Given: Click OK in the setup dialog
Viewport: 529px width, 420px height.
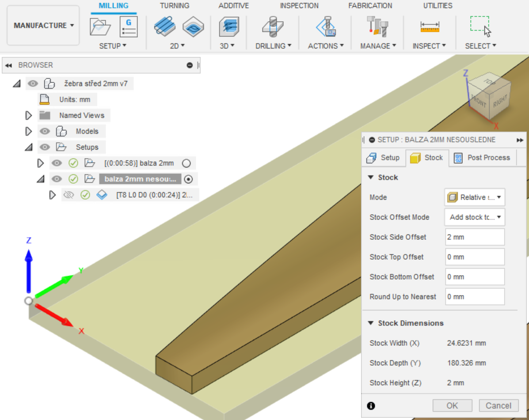Looking at the screenshot, I should 452,405.
